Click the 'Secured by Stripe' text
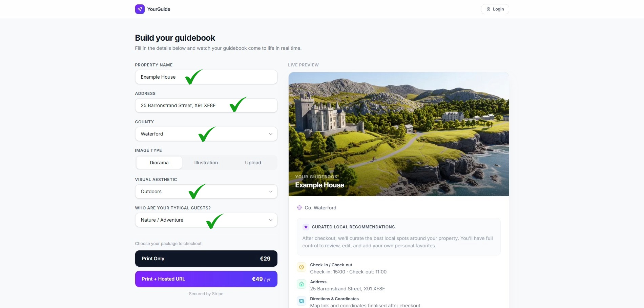 (206, 294)
